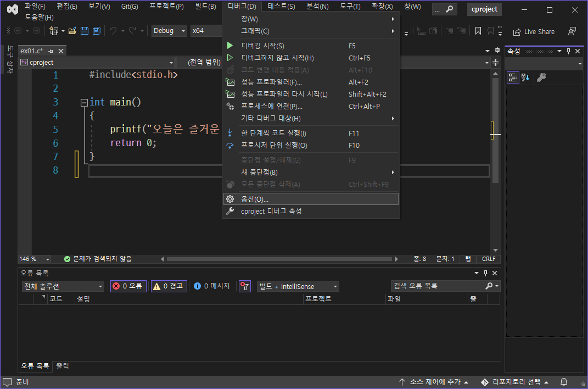Click the error list search field

(x=445, y=286)
